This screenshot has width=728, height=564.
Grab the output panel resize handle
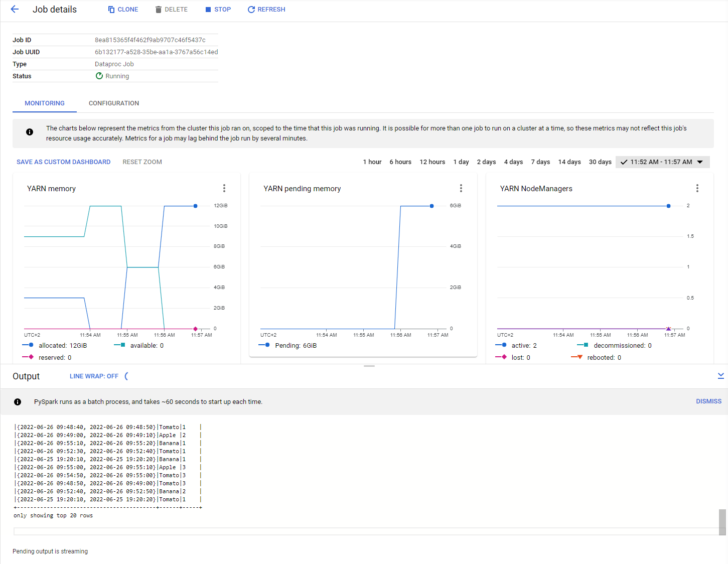coord(369,366)
